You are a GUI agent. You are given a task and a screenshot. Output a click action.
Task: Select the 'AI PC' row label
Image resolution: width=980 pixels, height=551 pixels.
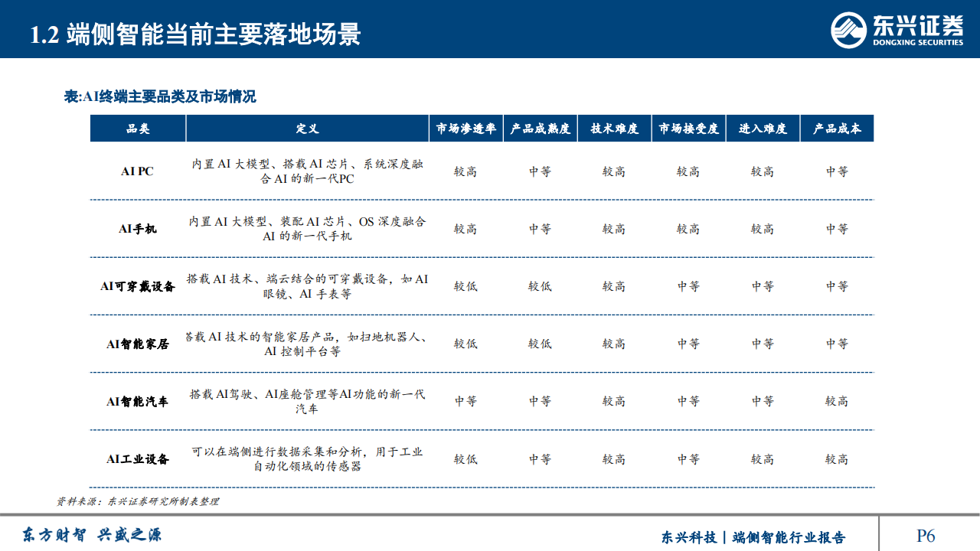click(138, 171)
